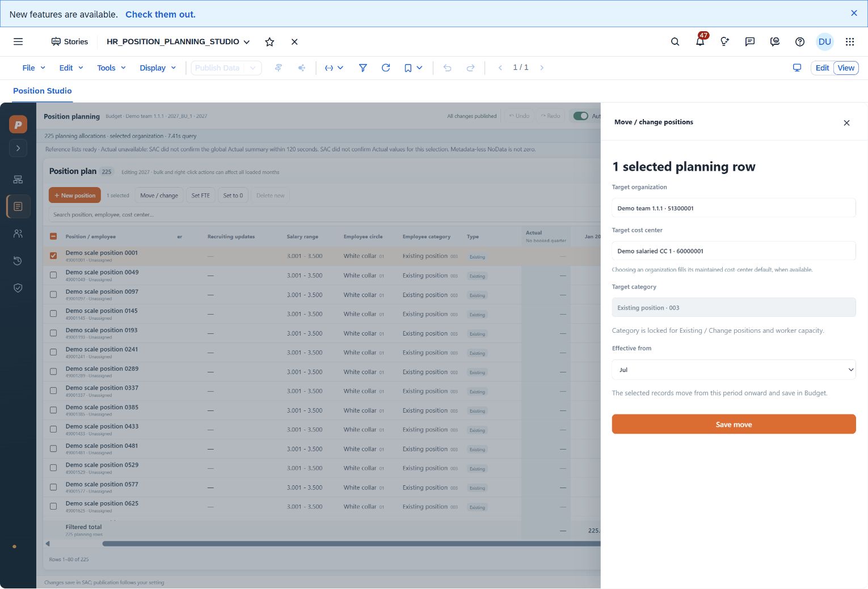
Task: Check Demo scale position 0289 row
Action: pos(53,371)
